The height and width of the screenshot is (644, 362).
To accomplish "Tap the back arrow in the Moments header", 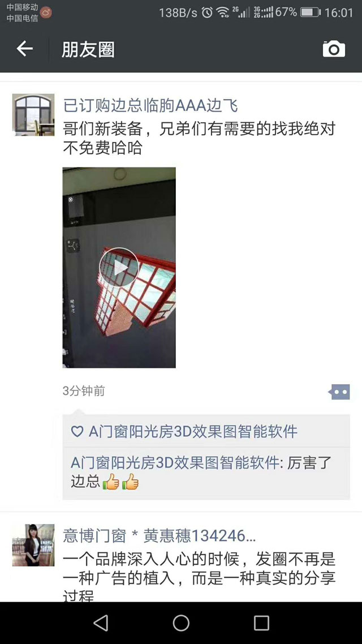I will point(25,49).
